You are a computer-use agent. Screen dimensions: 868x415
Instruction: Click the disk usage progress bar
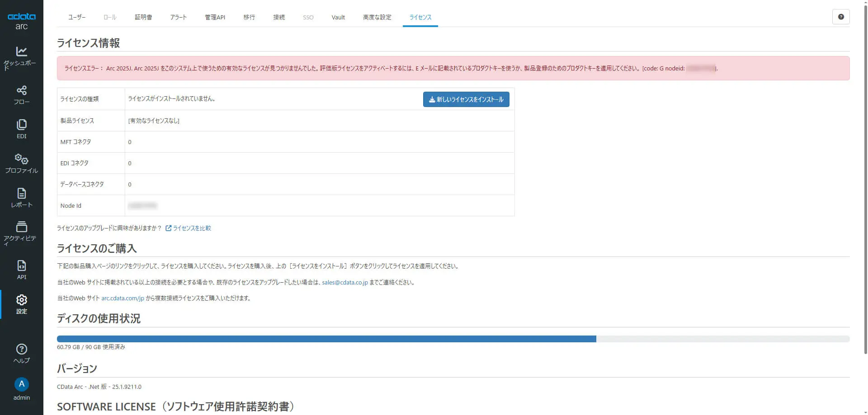pyautogui.click(x=453, y=339)
